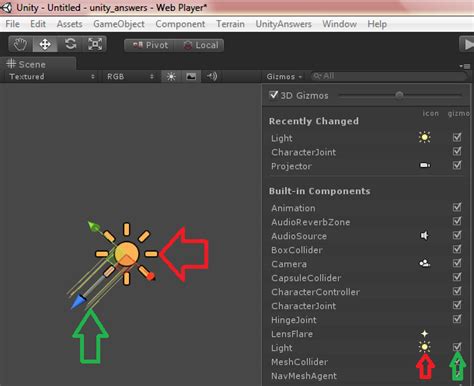Select the Scale tool
This screenshot has width=474, height=386.
[95, 44]
